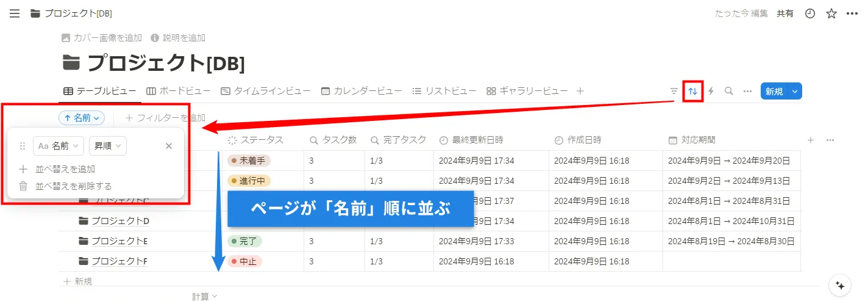The height and width of the screenshot is (301, 868).
Task: Grab the sort rule drag handle
Action: (x=23, y=146)
